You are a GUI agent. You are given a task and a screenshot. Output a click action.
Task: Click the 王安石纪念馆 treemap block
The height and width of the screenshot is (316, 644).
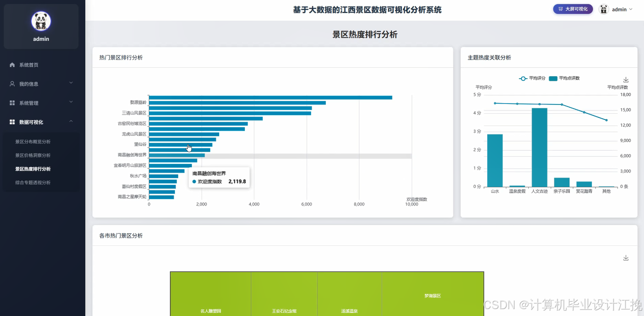pyautogui.click(x=284, y=294)
